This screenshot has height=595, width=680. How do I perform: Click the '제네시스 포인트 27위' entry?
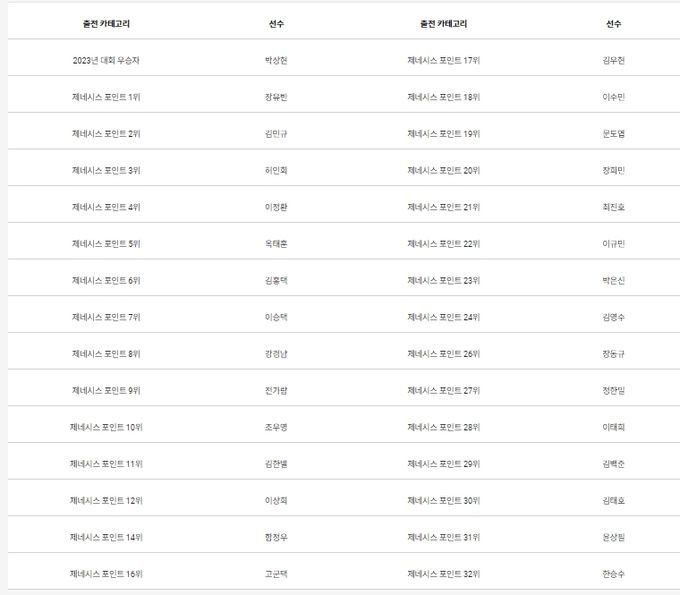click(444, 391)
